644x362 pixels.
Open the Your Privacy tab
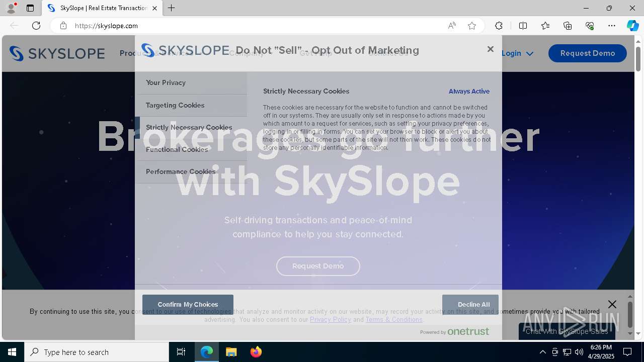tap(191, 83)
